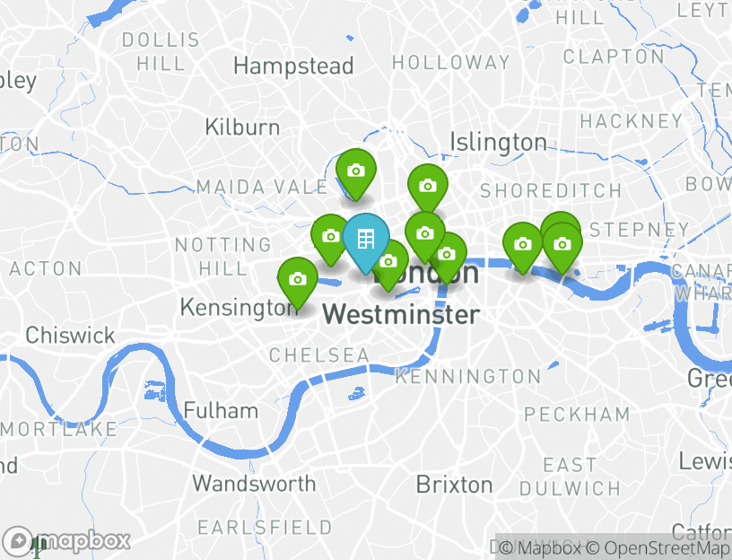Click the Mapbox logo
Image resolution: width=732 pixels, height=560 pixels.
(x=65, y=541)
